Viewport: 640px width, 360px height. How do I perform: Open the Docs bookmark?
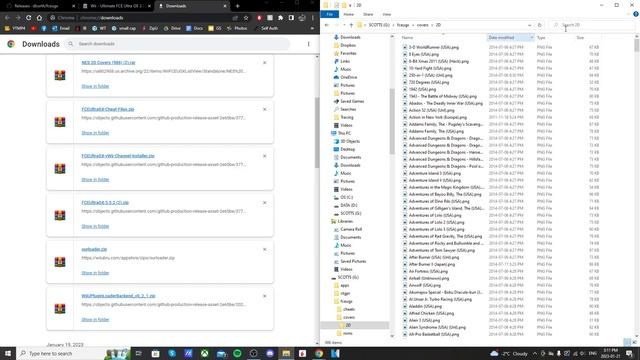coord(195,28)
